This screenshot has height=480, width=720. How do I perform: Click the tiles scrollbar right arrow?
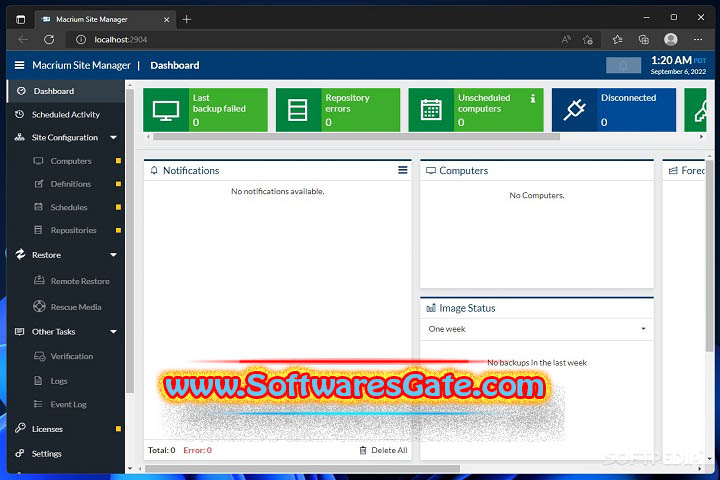[701, 136]
